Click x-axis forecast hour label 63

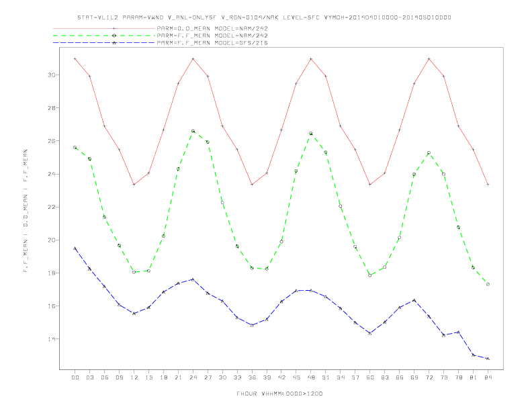click(x=385, y=377)
